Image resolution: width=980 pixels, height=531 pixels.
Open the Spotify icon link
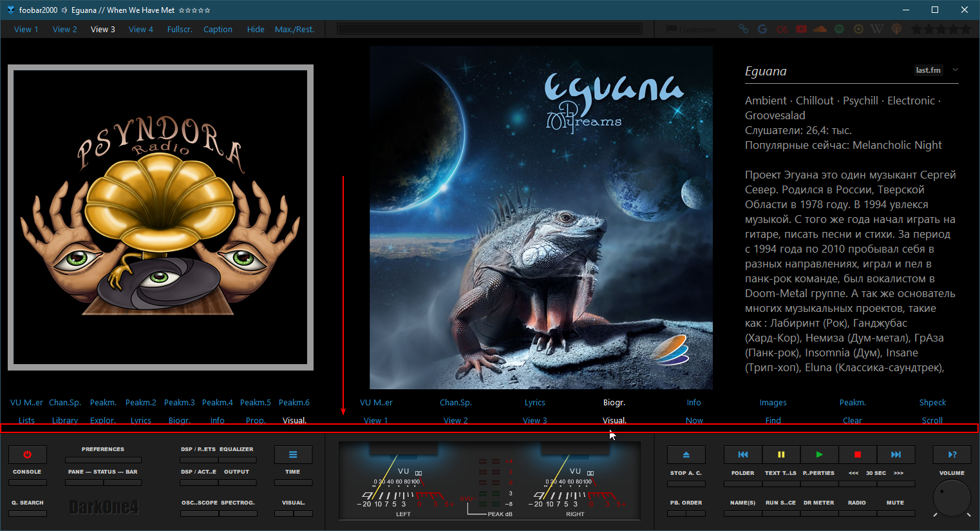click(839, 29)
